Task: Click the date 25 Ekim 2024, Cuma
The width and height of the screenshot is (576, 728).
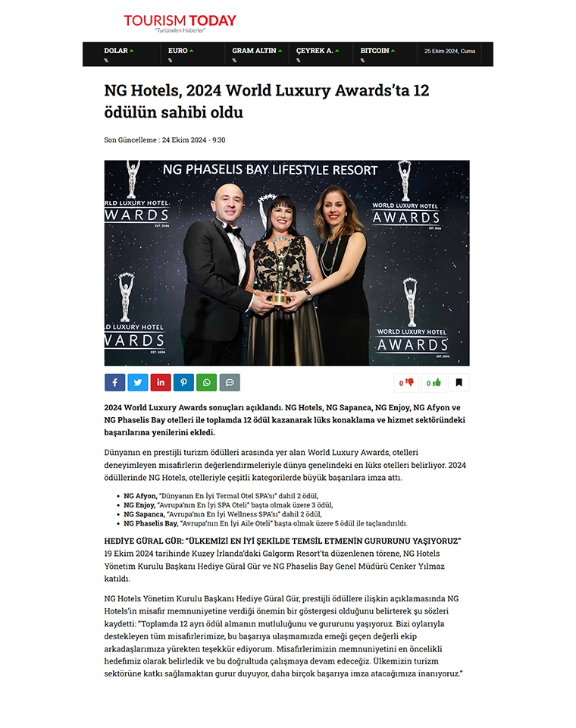Action: [x=450, y=51]
